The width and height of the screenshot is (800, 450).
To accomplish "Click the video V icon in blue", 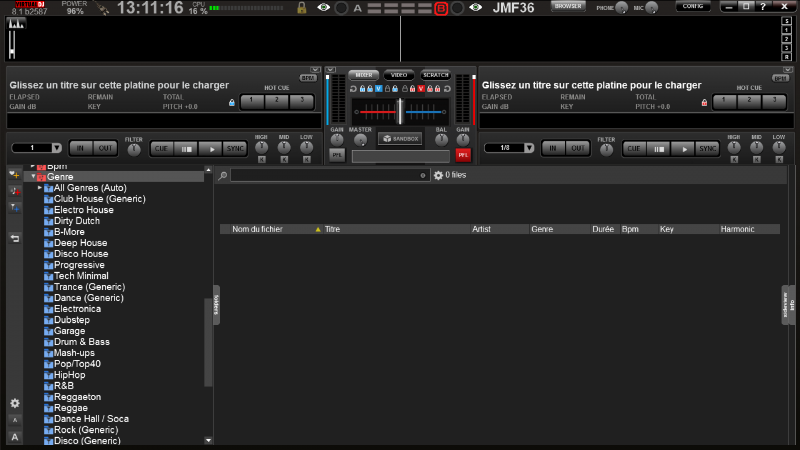I will 379,89.
